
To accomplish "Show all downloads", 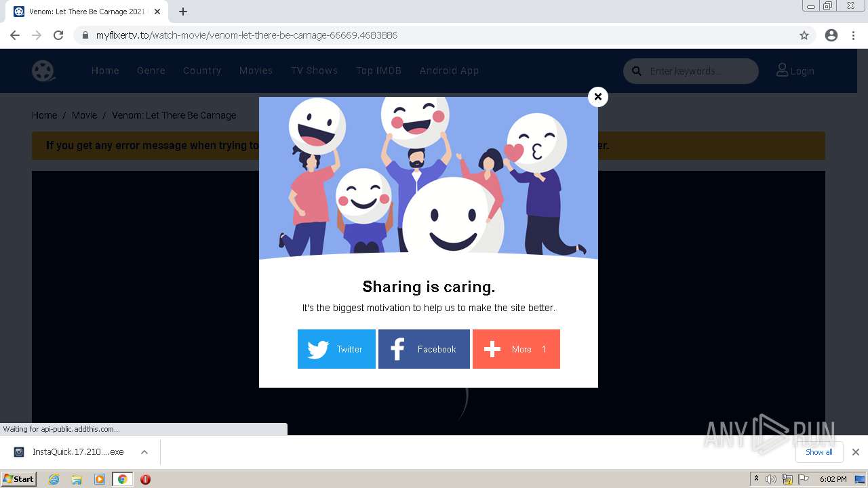I will (819, 452).
